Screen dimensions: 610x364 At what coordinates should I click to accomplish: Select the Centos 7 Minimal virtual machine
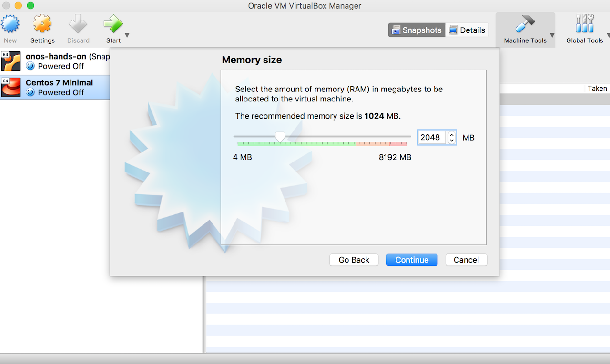(55, 87)
